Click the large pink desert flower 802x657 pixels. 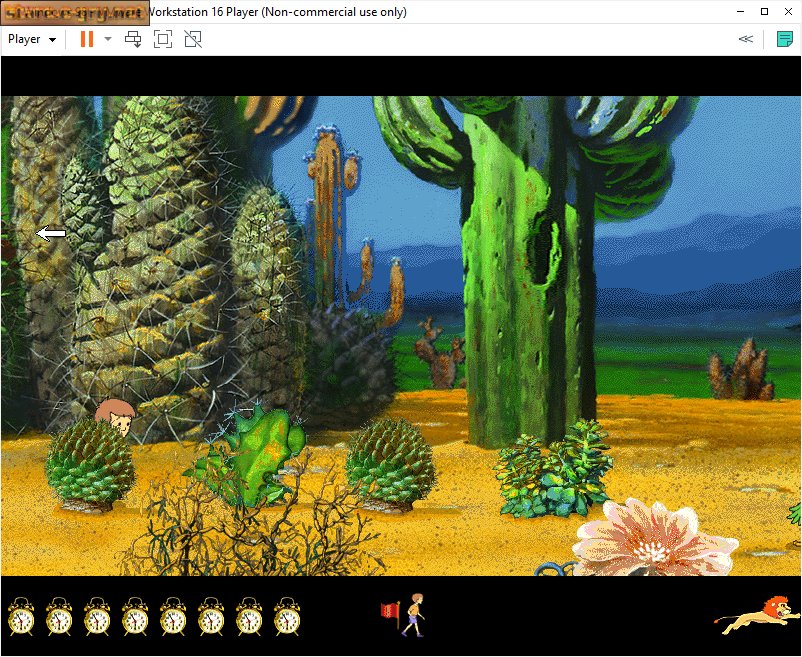pos(653,540)
